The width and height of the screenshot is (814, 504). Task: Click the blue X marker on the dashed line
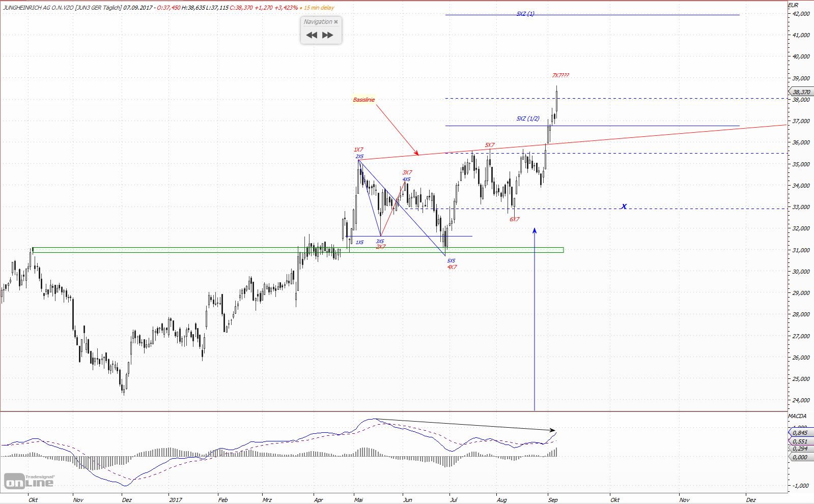coord(624,206)
